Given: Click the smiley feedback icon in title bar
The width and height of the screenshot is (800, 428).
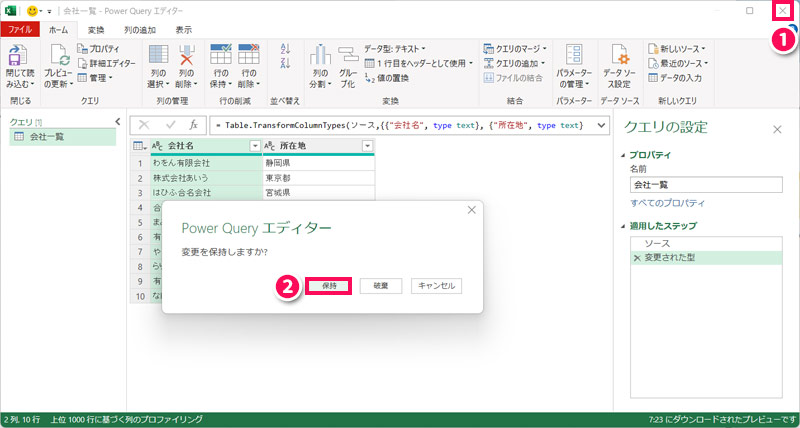Looking at the screenshot, I should (x=32, y=11).
